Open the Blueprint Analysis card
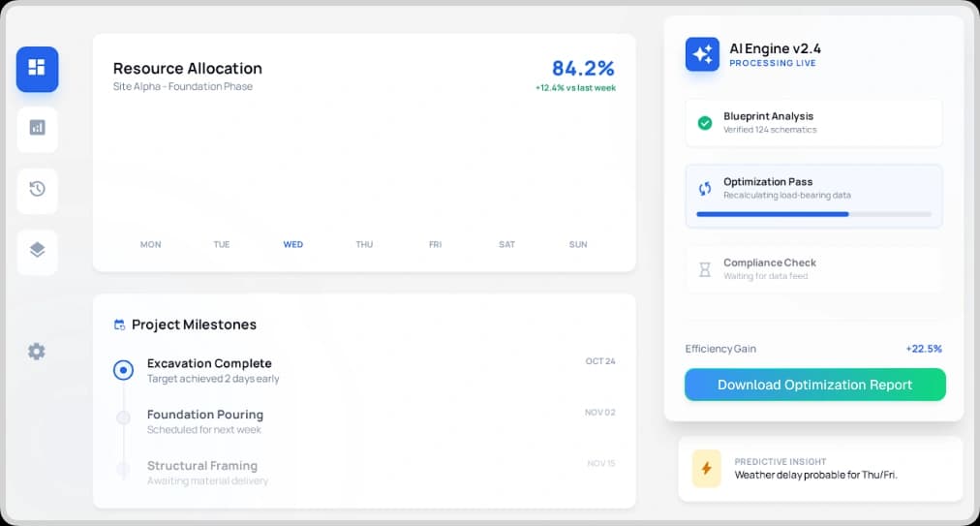This screenshot has width=980, height=526. pyautogui.click(x=813, y=123)
